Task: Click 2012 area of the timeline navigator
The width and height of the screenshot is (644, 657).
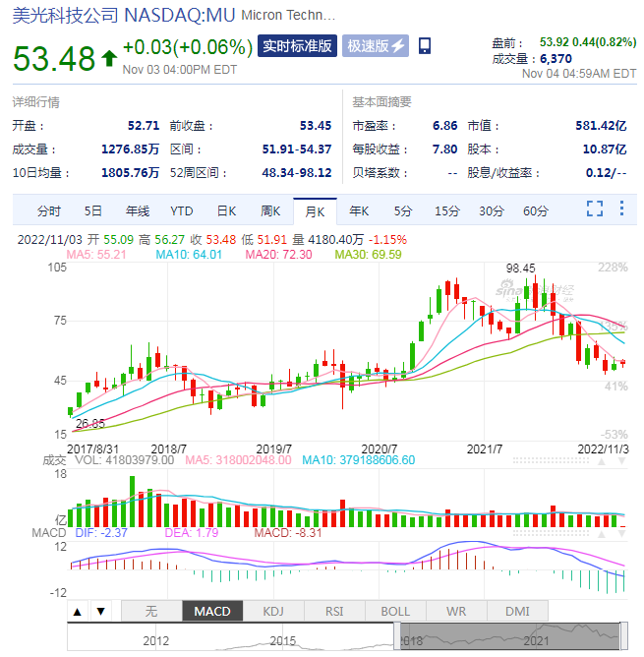Action: tap(156, 641)
